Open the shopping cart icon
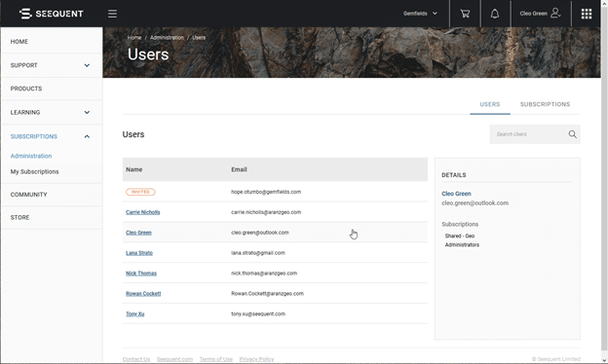 (465, 14)
